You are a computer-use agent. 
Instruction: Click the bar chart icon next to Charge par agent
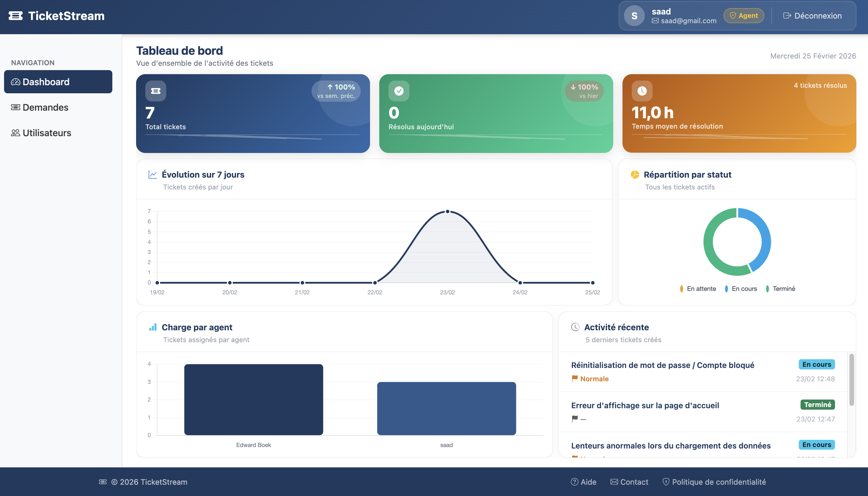(x=153, y=327)
